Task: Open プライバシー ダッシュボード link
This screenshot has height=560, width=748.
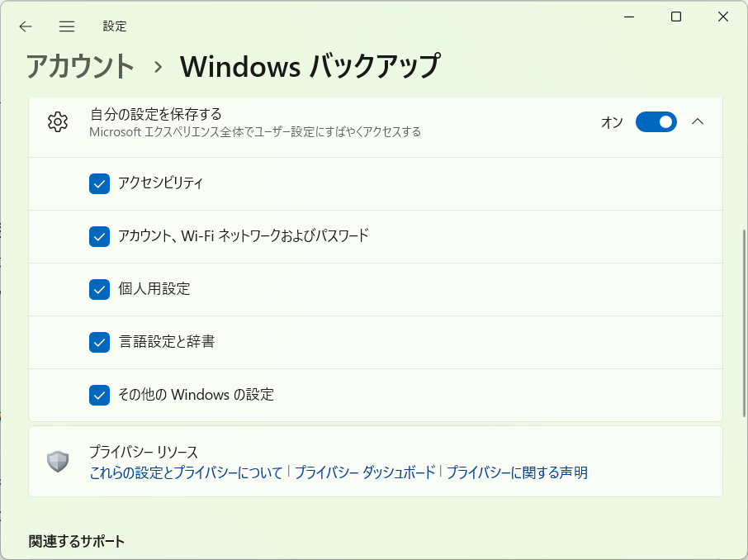Action: coord(365,472)
